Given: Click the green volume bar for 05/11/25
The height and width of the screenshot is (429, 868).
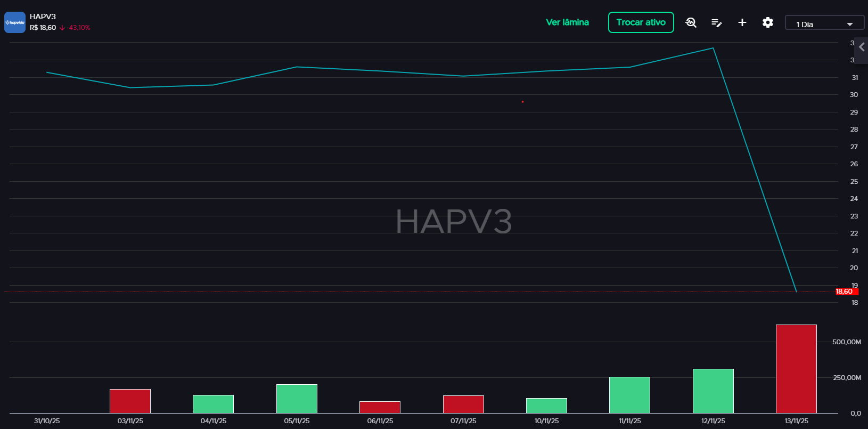Looking at the screenshot, I should click(x=297, y=399).
